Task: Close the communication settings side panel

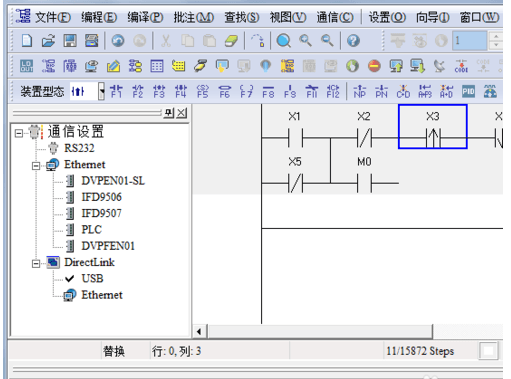Action: (x=182, y=113)
